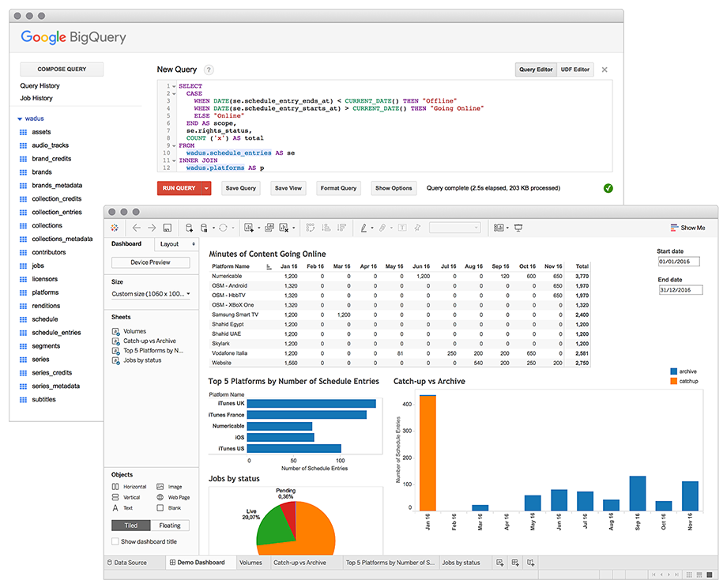Click the Start date input field
Viewport: 727px width, 588px height.
tap(679, 262)
